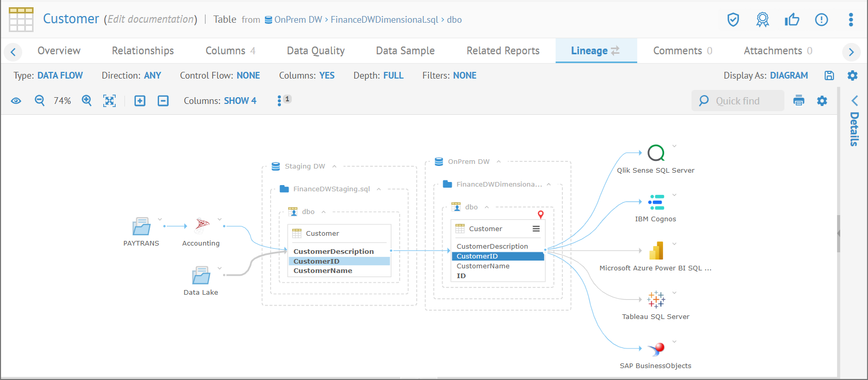Click the Edit documentation link

(150, 20)
